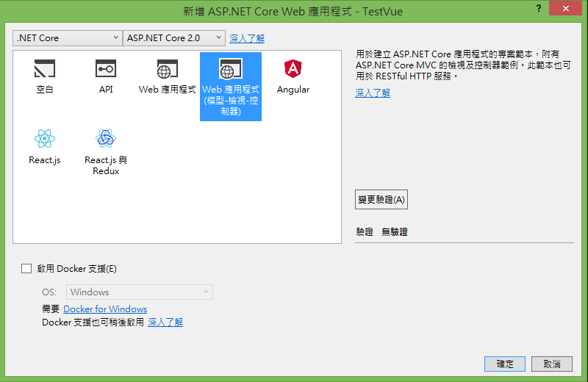
Task: Open the ASP.NET Core 2.0 version dropdown
Action: pos(174,38)
